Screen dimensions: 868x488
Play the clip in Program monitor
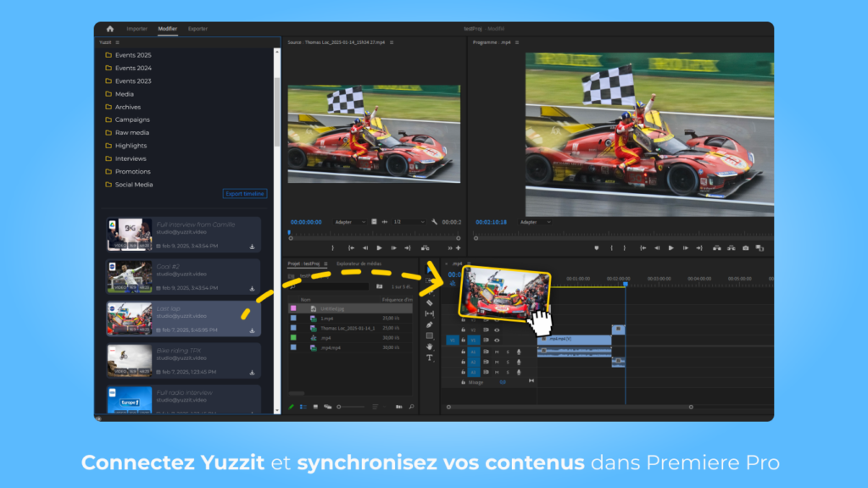pyautogui.click(x=670, y=248)
